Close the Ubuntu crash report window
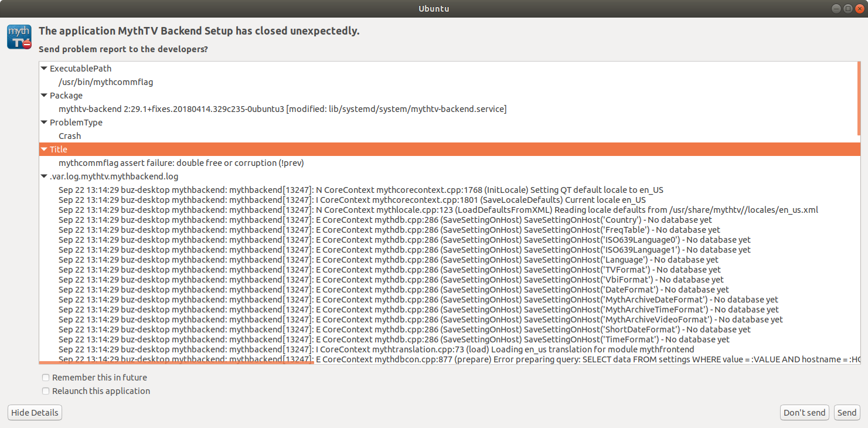 click(859, 8)
